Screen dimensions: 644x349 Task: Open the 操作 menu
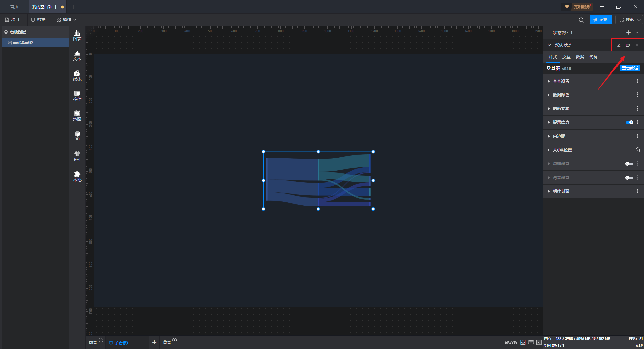[x=66, y=20]
